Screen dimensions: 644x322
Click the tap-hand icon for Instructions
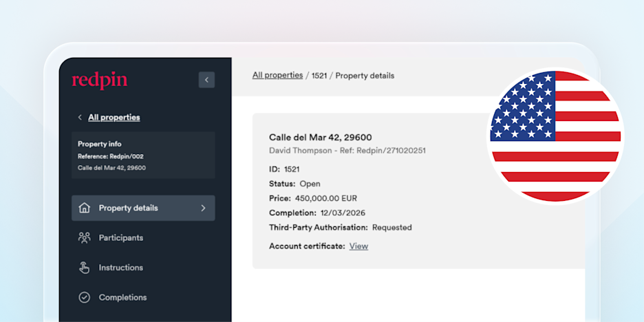coord(84,268)
